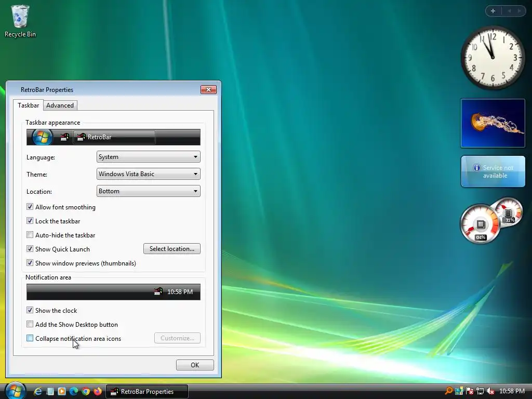The width and height of the screenshot is (532, 399).
Task: Click the grayed Customize... button
Action: click(x=178, y=338)
